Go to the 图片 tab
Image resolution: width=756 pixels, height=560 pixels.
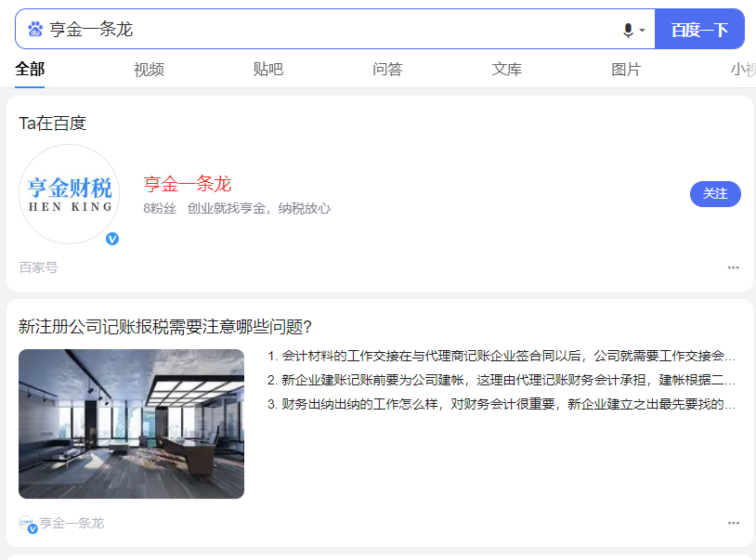pyautogui.click(x=626, y=70)
